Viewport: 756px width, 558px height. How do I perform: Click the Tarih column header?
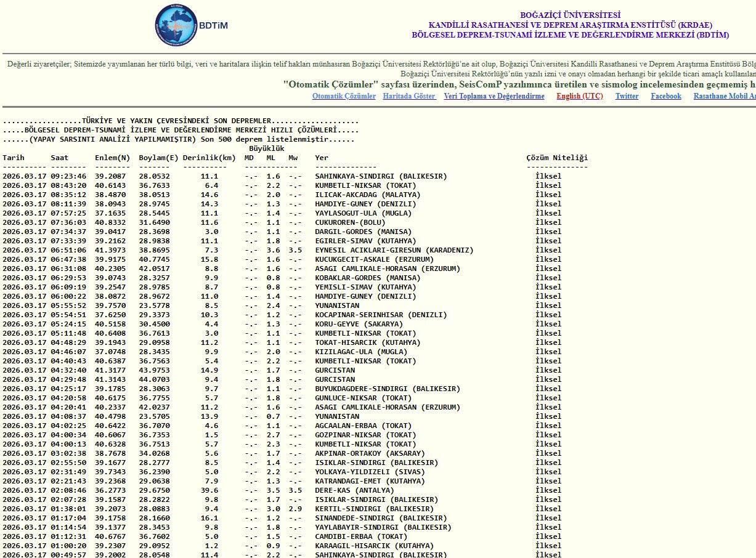(14, 158)
